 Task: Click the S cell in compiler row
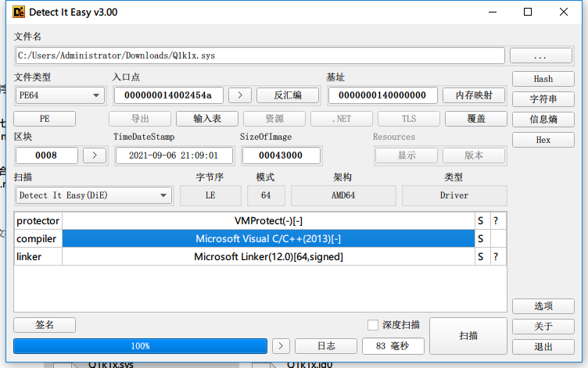[x=481, y=239]
